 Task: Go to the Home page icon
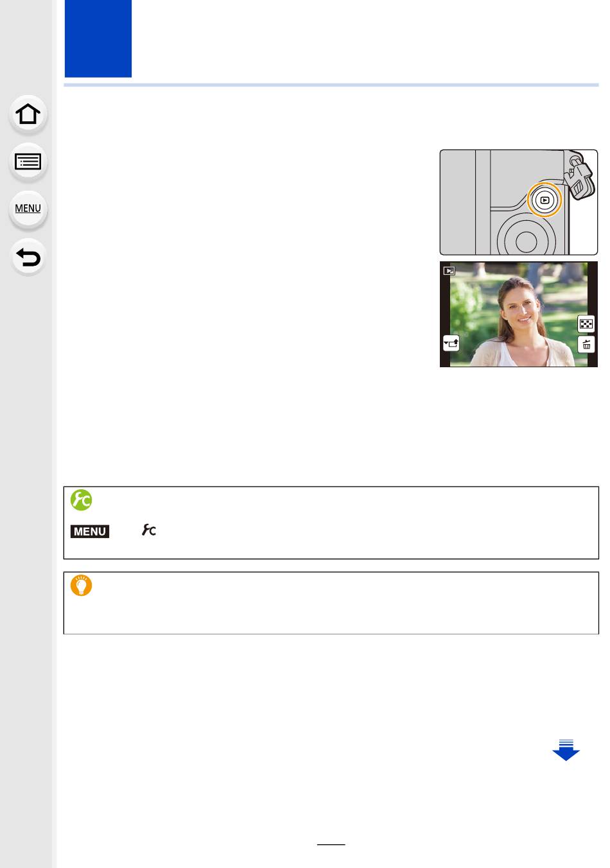[28, 114]
